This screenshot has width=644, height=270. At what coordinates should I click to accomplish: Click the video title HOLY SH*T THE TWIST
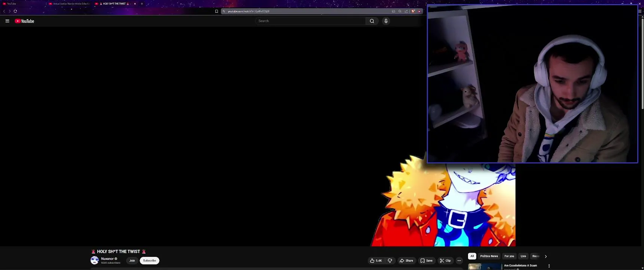click(x=118, y=252)
